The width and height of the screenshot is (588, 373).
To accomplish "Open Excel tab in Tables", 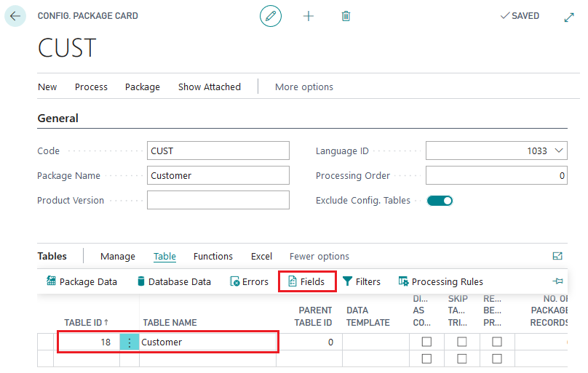I will pyautogui.click(x=261, y=256).
